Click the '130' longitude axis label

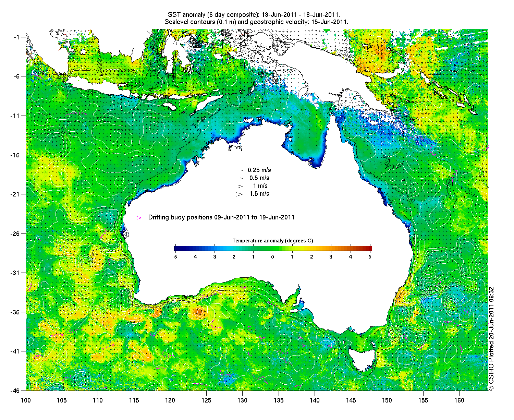242,400
